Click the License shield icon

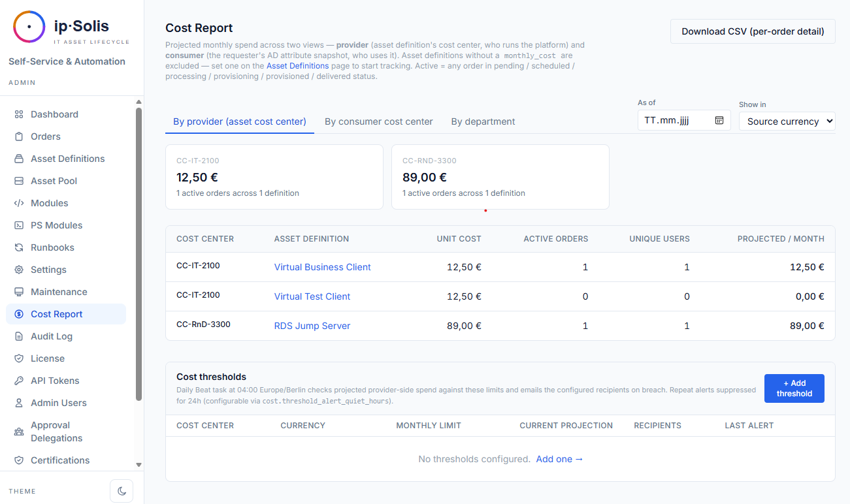pyautogui.click(x=19, y=358)
